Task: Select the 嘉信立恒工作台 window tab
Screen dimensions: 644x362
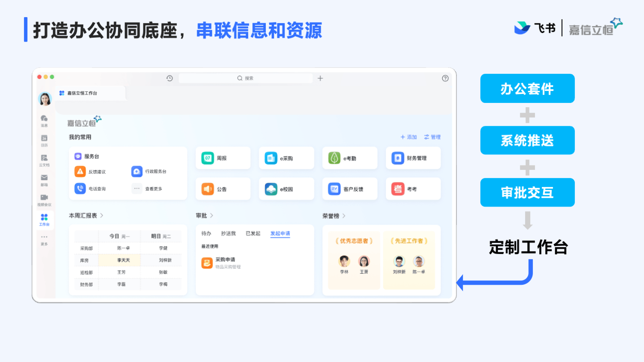Action: [x=90, y=93]
